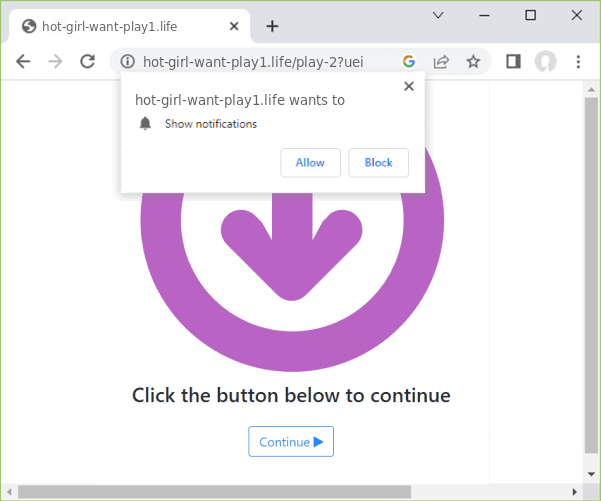Open the share page icon

click(x=441, y=61)
